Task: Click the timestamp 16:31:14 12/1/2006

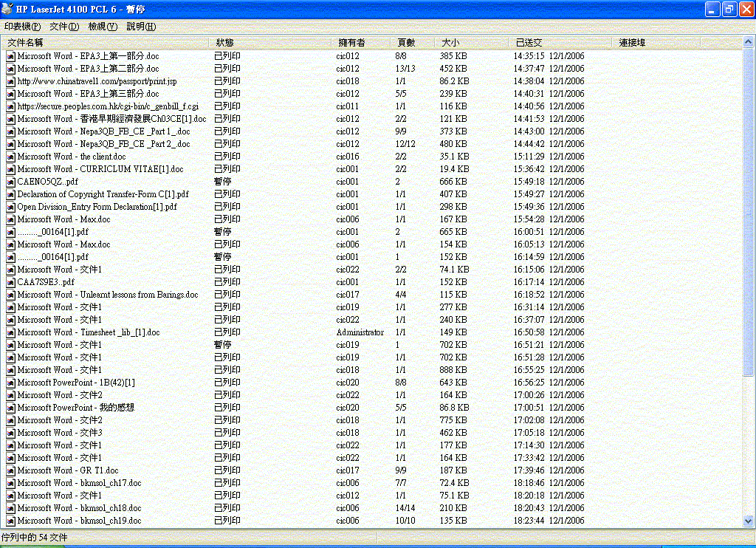Action: pos(549,307)
